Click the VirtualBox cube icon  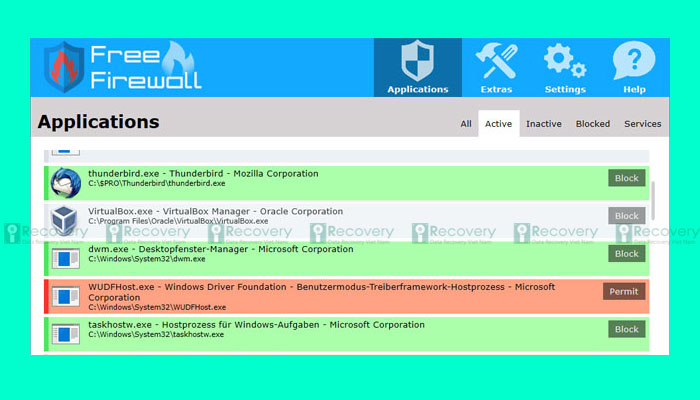tap(65, 221)
